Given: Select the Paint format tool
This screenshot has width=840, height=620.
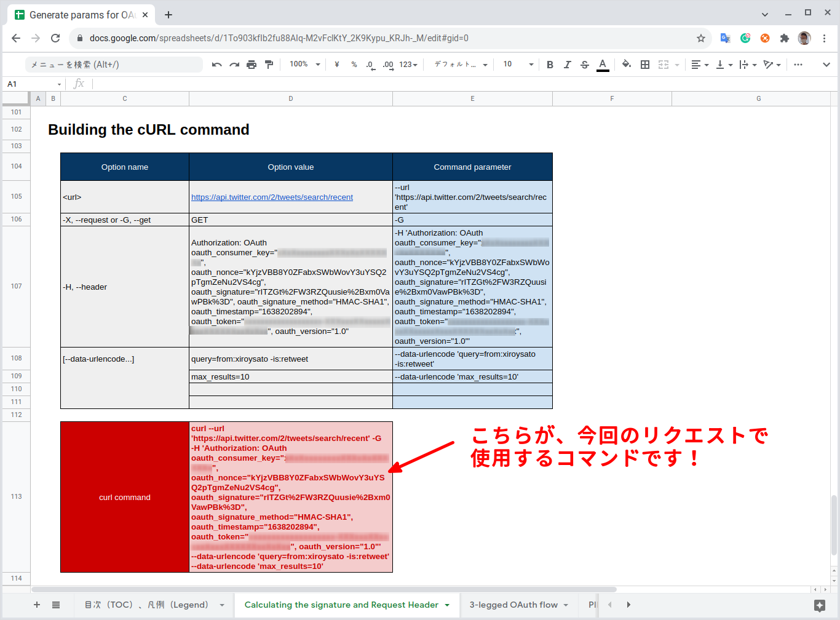Looking at the screenshot, I should pos(269,64).
